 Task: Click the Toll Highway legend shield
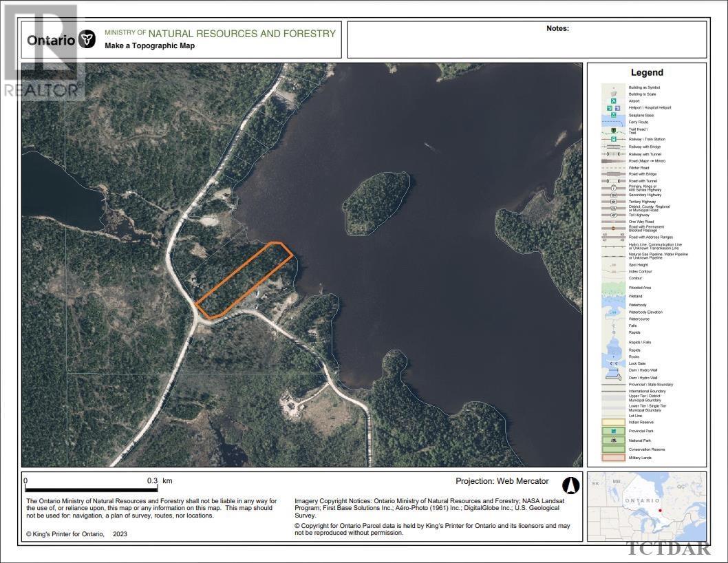click(x=613, y=215)
